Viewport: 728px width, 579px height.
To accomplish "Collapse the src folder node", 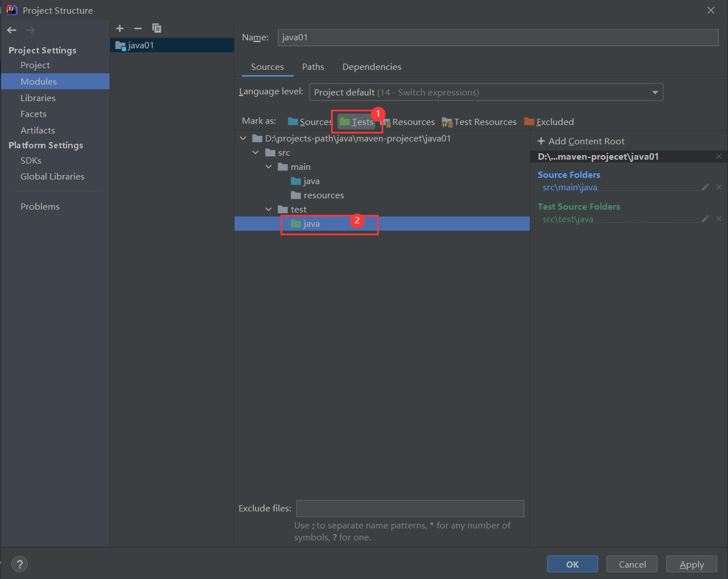I will click(256, 152).
